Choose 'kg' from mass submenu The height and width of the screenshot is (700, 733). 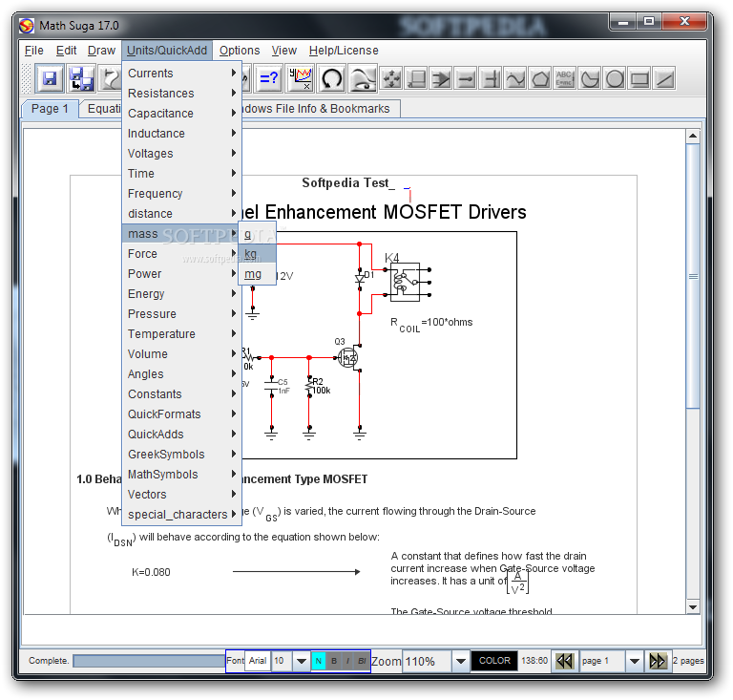pyautogui.click(x=257, y=254)
